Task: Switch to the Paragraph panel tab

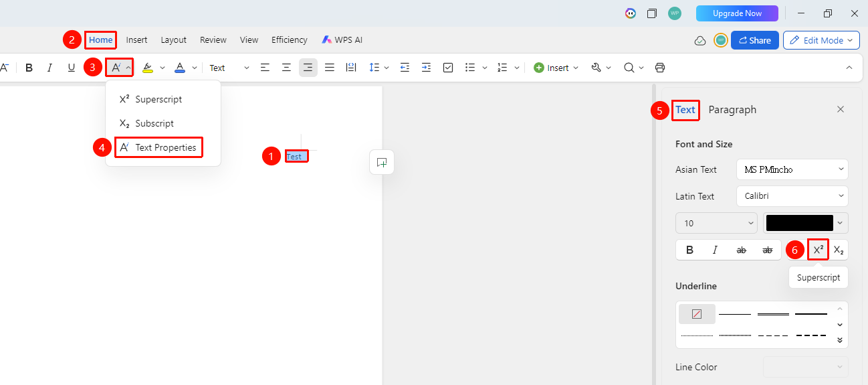Action: (x=732, y=110)
